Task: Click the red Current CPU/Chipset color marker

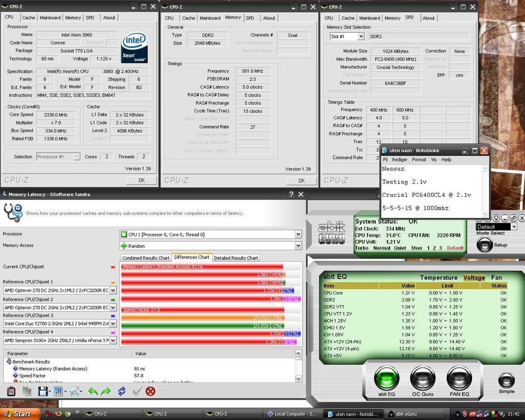Action: coord(113,267)
